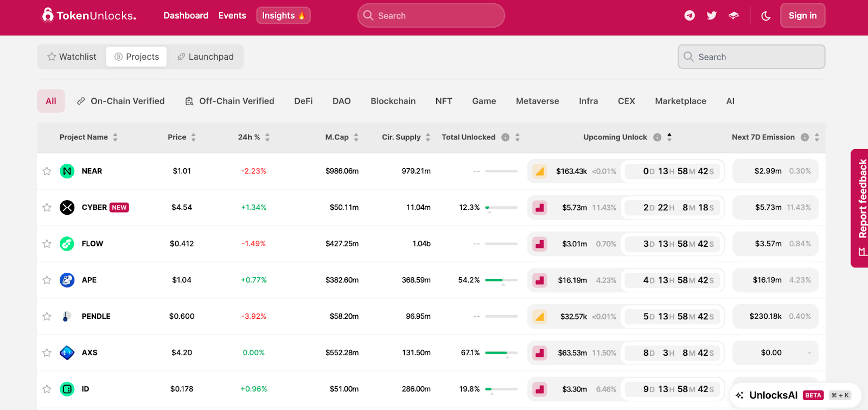The height and width of the screenshot is (410, 868).
Task: Click NEAR's orange linear unlock type icon
Action: point(540,171)
